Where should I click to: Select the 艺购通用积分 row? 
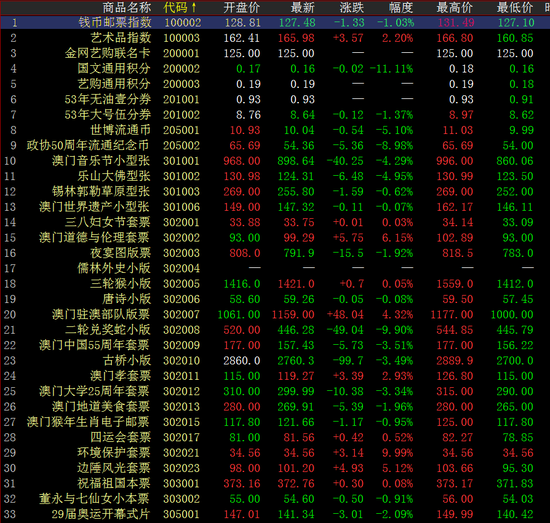[275, 84]
